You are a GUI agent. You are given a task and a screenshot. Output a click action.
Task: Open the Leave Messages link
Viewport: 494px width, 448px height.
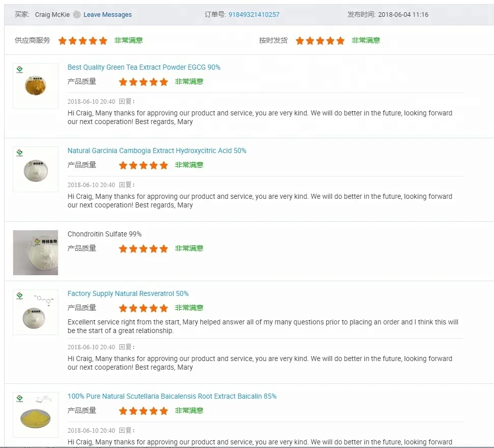[x=107, y=14]
